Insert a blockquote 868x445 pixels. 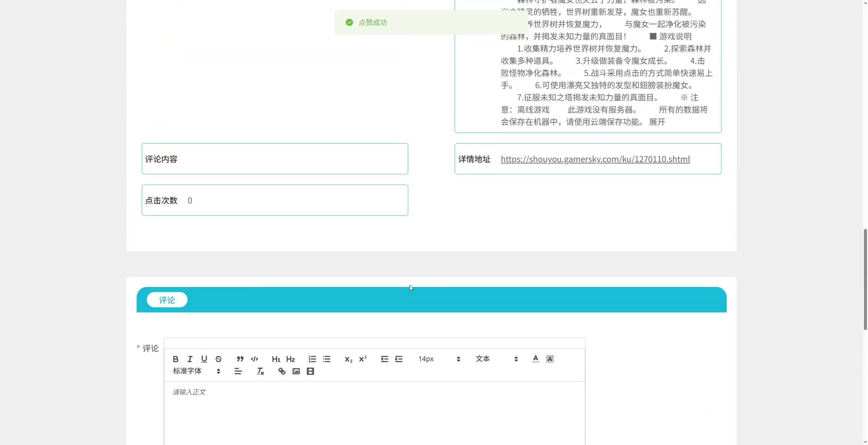pos(240,359)
